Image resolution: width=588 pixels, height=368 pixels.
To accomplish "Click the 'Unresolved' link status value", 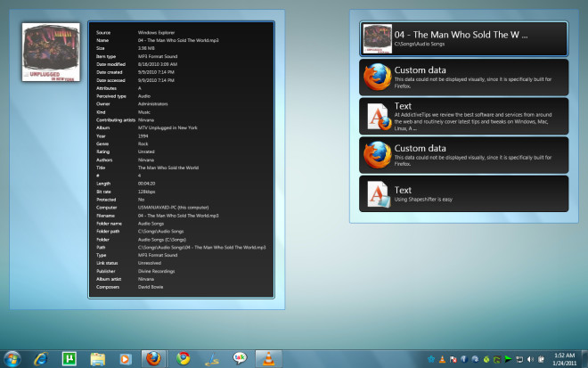I will pyautogui.click(x=150, y=263).
